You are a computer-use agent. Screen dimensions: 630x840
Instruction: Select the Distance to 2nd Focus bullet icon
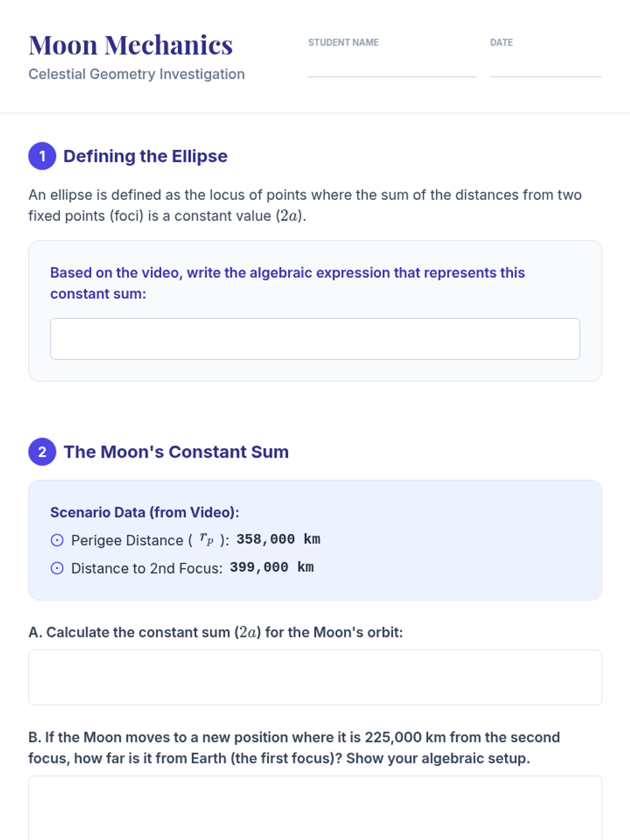point(57,568)
